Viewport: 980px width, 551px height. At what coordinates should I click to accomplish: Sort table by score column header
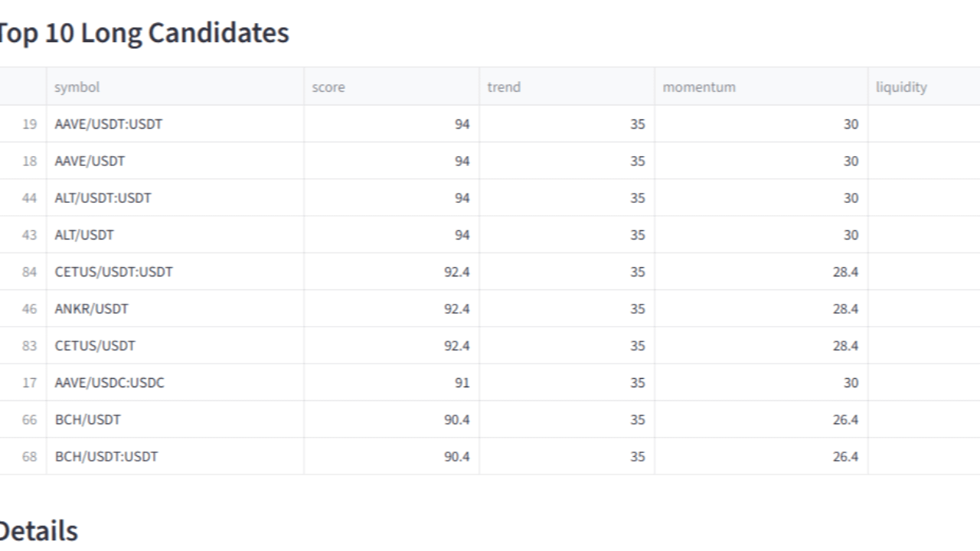pyautogui.click(x=391, y=86)
